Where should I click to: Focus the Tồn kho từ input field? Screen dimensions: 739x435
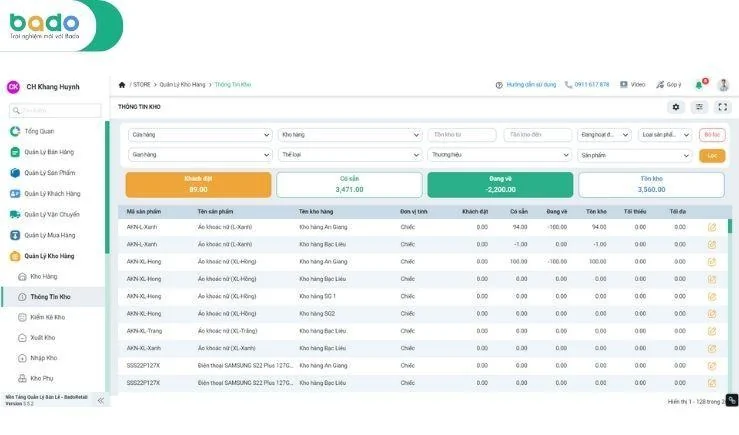coord(462,135)
